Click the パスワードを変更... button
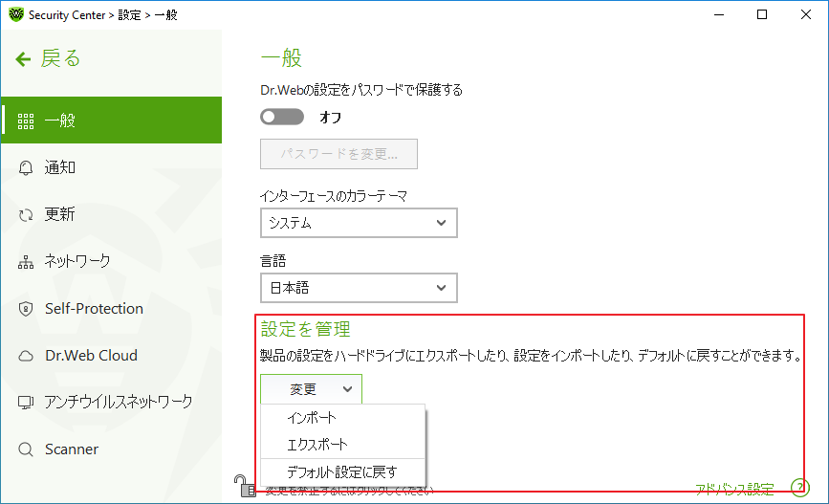Image resolution: width=829 pixels, height=504 pixels. [338, 154]
